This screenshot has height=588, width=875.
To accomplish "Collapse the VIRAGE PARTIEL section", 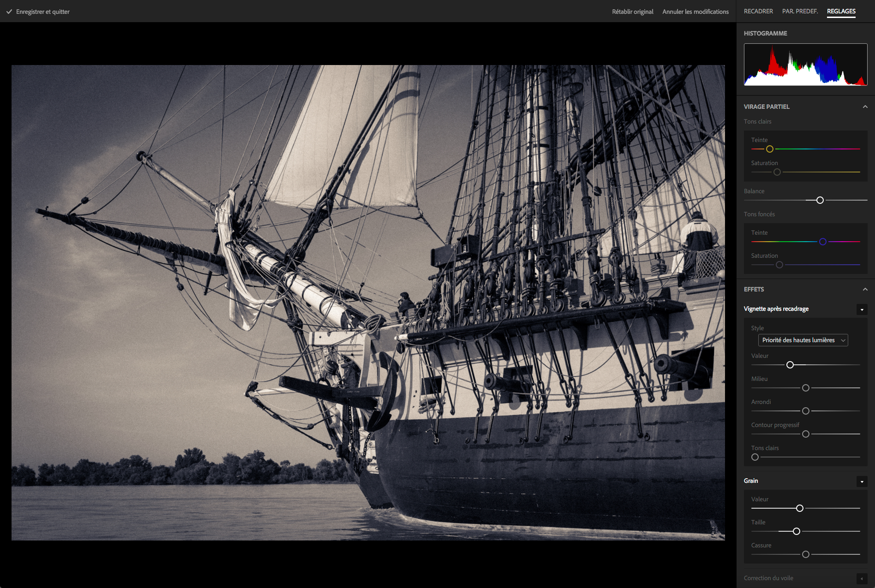I will (x=865, y=107).
